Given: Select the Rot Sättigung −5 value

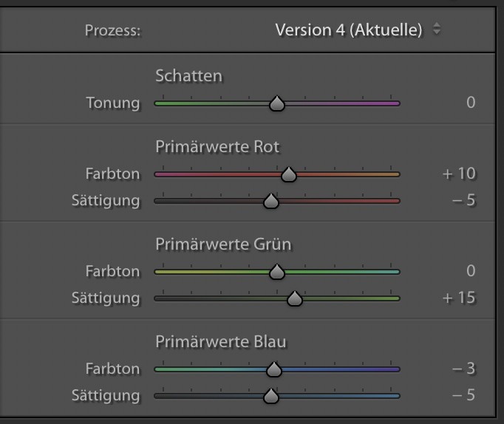Looking at the screenshot, I should (463, 200).
